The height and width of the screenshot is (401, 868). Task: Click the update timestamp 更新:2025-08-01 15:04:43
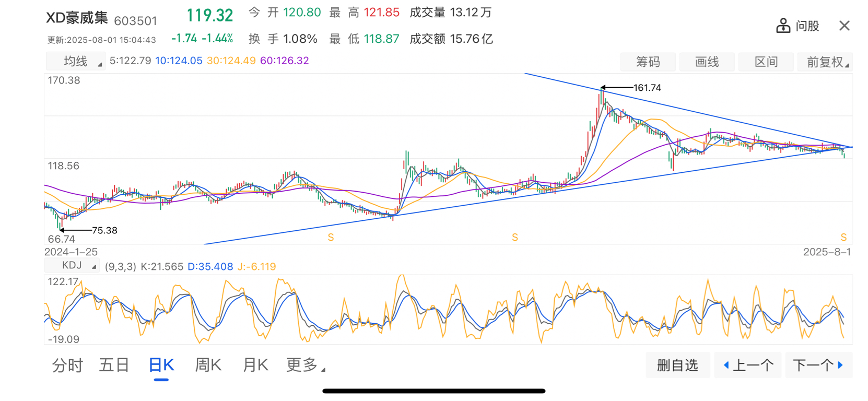tap(102, 40)
